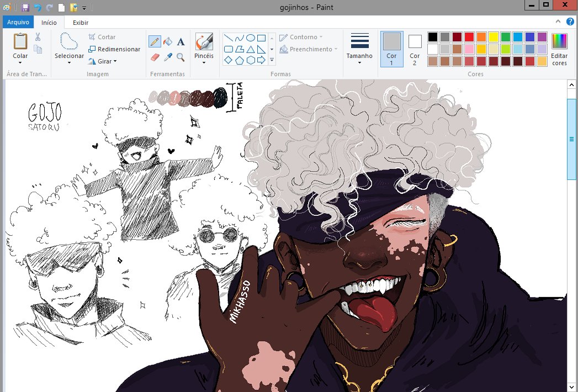578x392 pixels.
Task: Choose the rounded rectangle shape
Action: pos(229,49)
